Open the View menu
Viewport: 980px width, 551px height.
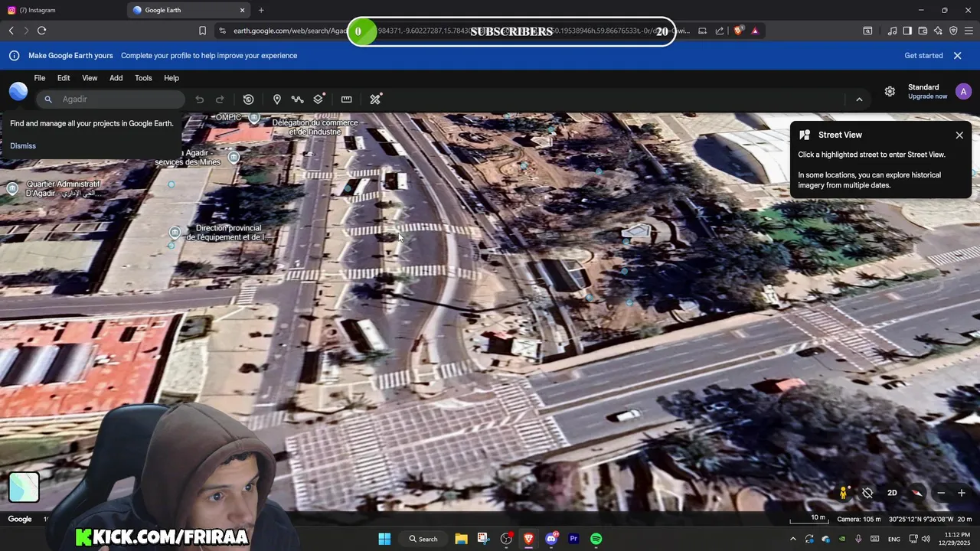(90, 78)
